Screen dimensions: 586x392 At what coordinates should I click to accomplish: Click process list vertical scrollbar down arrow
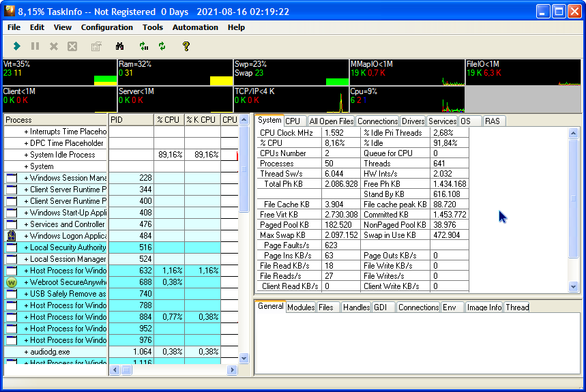[244, 359]
